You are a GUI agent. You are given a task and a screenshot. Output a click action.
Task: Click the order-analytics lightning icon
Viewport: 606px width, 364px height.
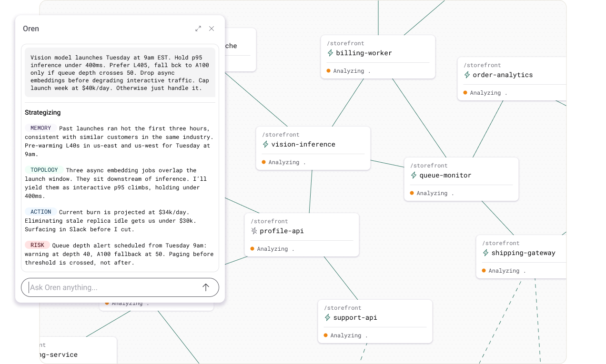(x=467, y=75)
